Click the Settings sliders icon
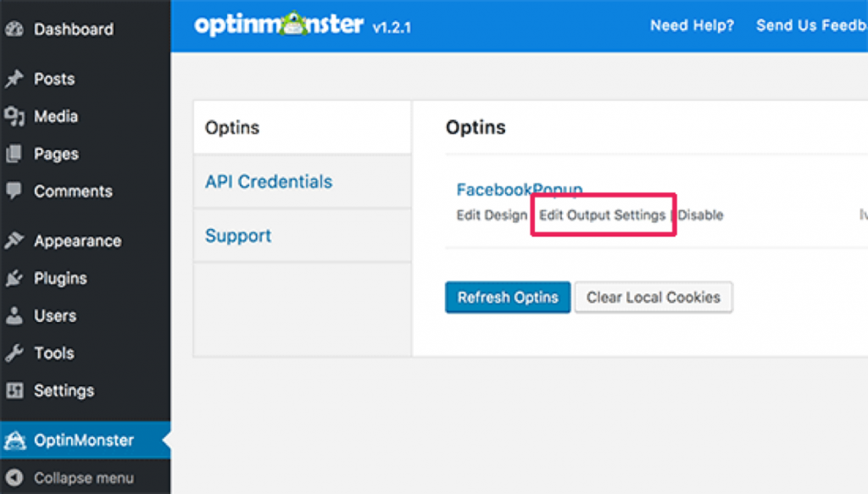This screenshot has height=494, width=868. [x=14, y=391]
